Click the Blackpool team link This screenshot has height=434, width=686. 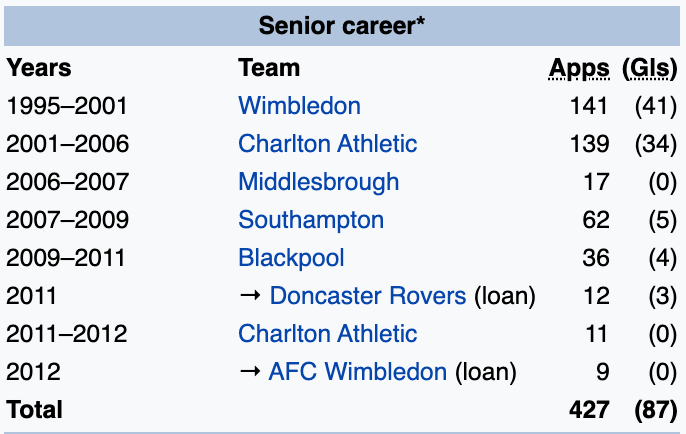pyautogui.click(x=291, y=257)
